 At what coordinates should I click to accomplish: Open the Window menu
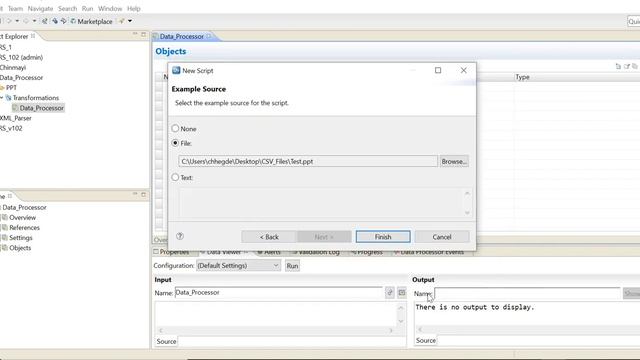coord(110,8)
